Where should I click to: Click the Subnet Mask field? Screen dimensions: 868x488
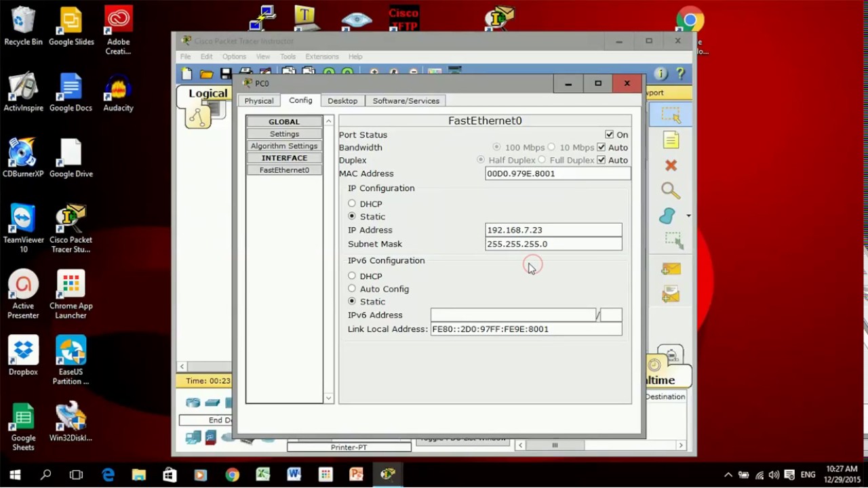(x=553, y=244)
